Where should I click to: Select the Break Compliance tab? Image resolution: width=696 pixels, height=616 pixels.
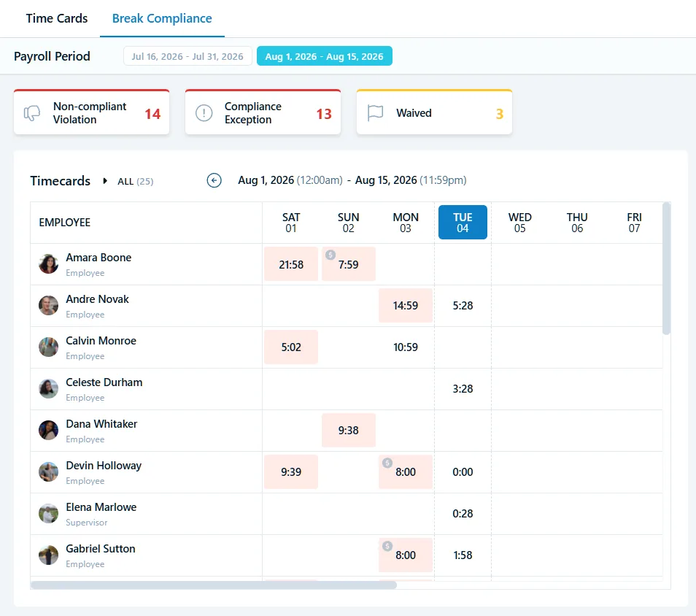162,18
